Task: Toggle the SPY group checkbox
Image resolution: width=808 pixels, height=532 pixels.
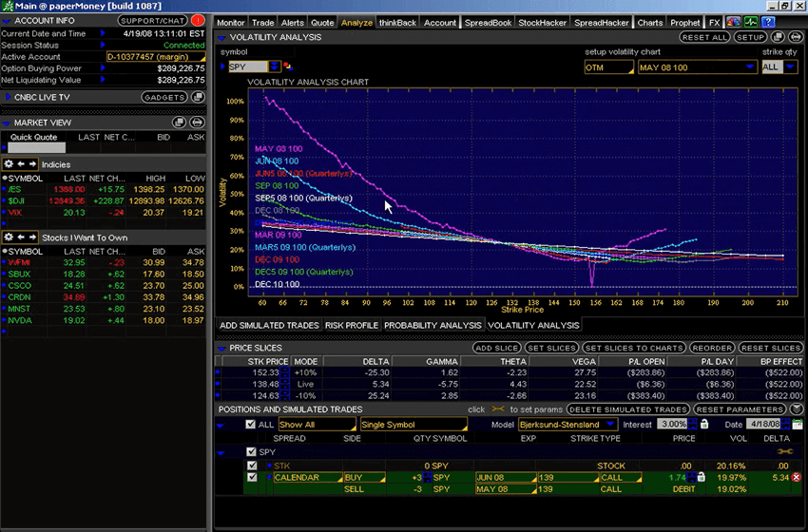Action: coord(251,451)
